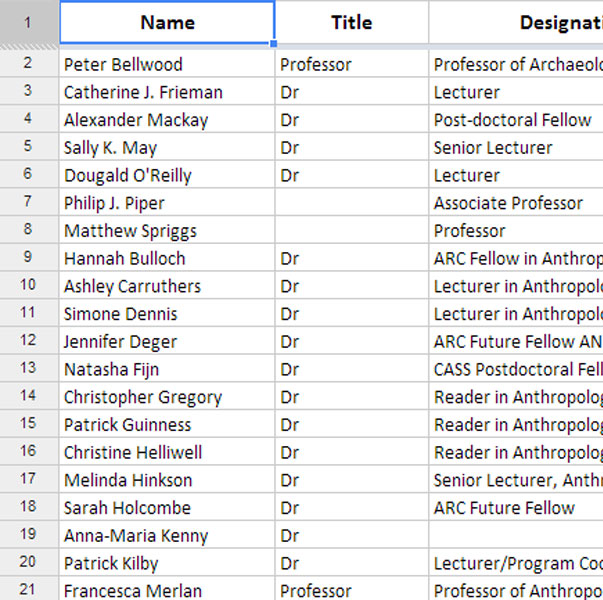Image resolution: width=603 pixels, height=600 pixels.
Task: Click the row 1 header number
Action: coord(27,22)
